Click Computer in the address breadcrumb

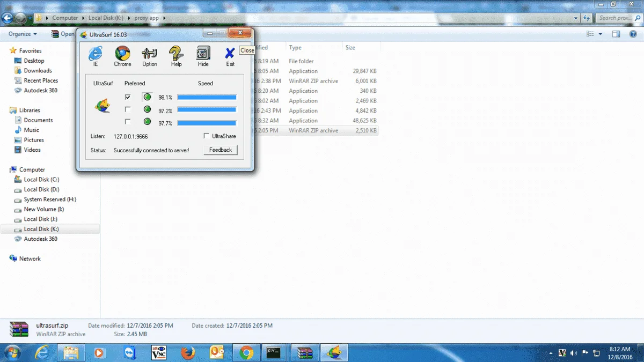pos(65,18)
